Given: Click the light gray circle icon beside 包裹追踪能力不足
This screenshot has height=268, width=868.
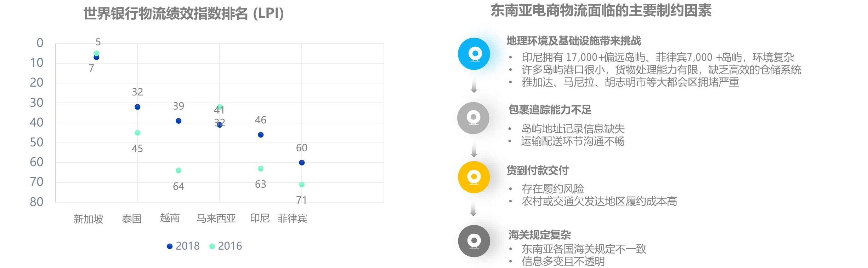Looking at the screenshot, I should [473, 118].
